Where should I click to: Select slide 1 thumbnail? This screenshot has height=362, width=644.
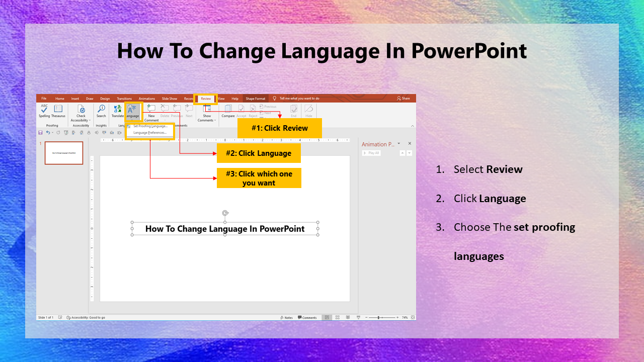tap(64, 153)
